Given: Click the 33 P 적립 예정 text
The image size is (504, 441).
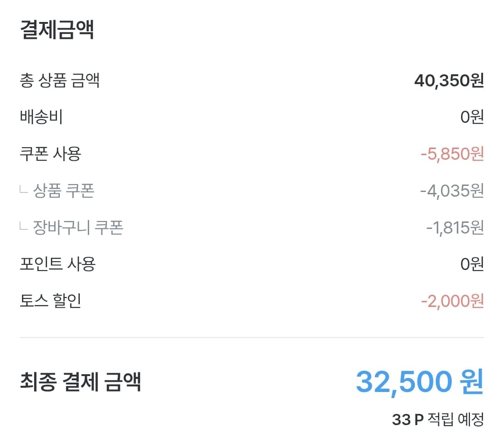Looking at the screenshot, I should (x=438, y=420).
